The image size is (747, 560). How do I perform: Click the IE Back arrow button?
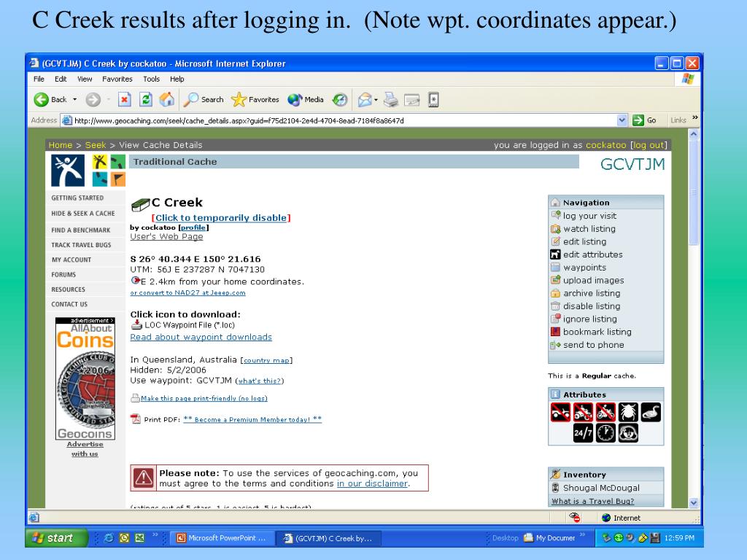[42, 99]
